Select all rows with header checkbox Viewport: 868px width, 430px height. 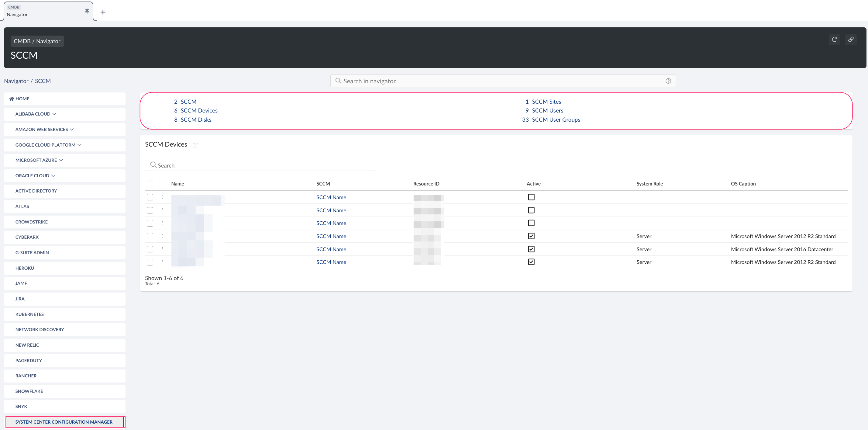(150, 184)
